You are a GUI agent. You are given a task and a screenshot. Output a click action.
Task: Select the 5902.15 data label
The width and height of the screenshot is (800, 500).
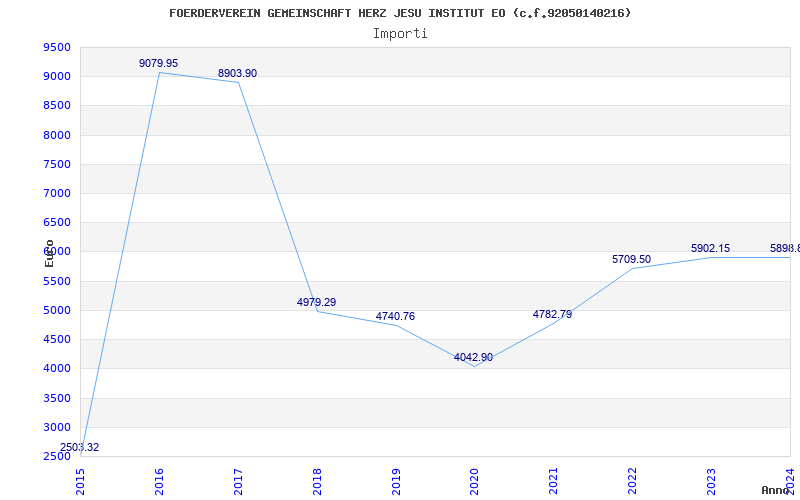(x=711, y=248)
